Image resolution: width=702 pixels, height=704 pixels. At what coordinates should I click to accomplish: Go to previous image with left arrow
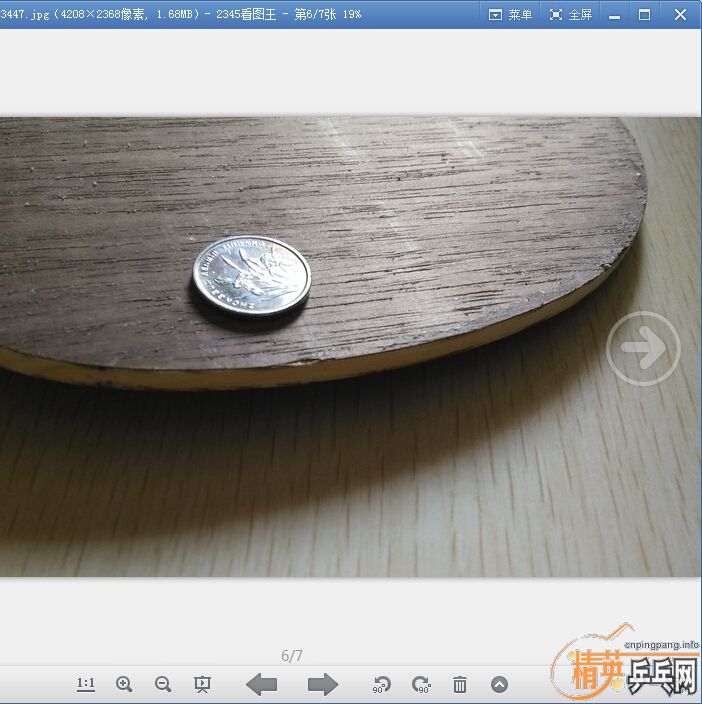point(262,684)
